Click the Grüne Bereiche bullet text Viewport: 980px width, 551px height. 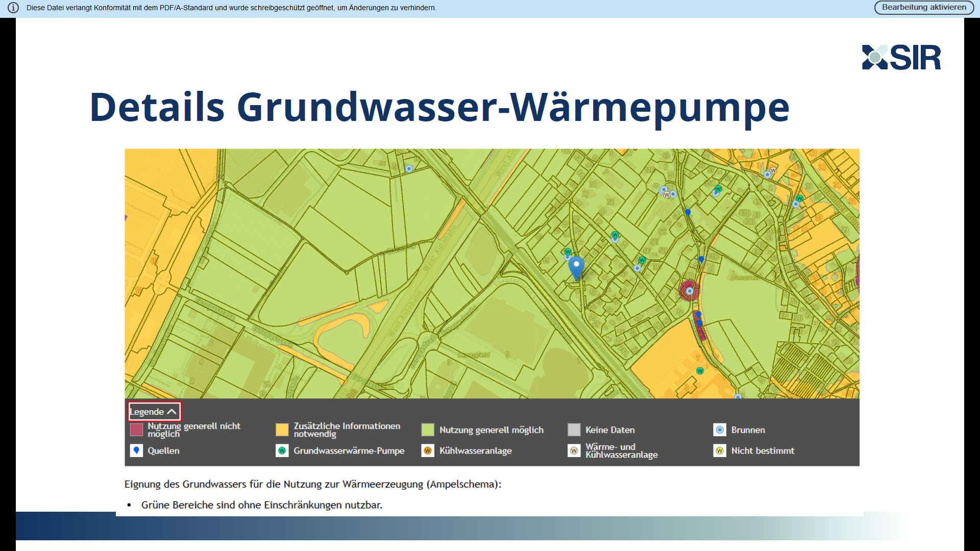coord(261,505)
